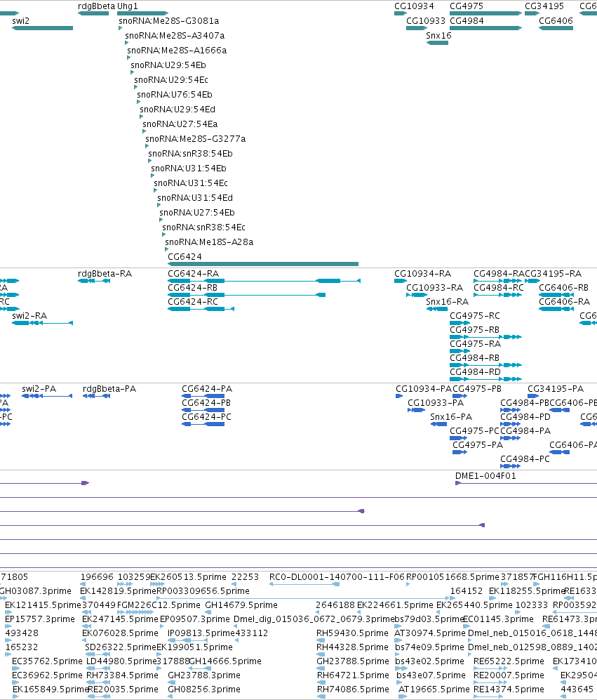The image size is (597, 700).
Task: Click the GH08256.3prime EST label
Action: pos(204,689)
